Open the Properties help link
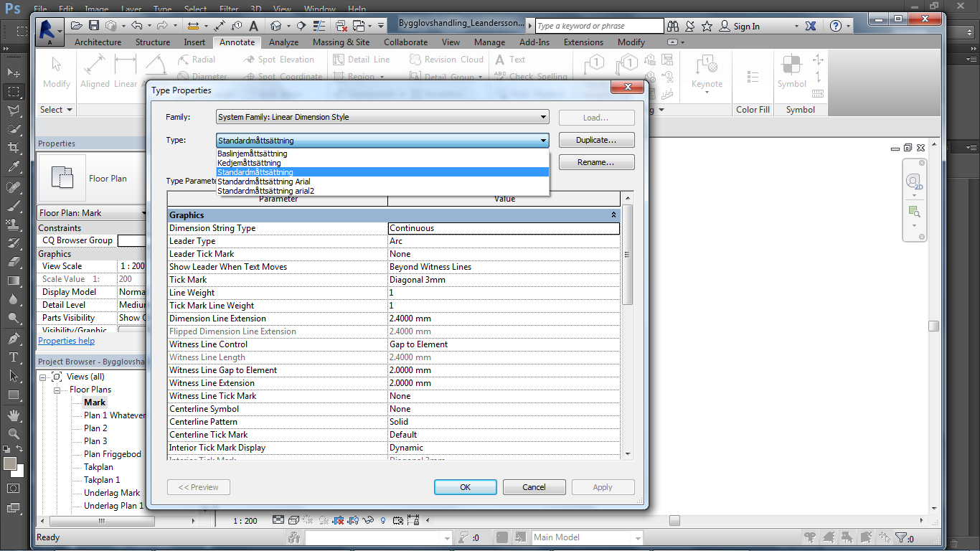The image size is (980, 551). click(x=67, y=341)
